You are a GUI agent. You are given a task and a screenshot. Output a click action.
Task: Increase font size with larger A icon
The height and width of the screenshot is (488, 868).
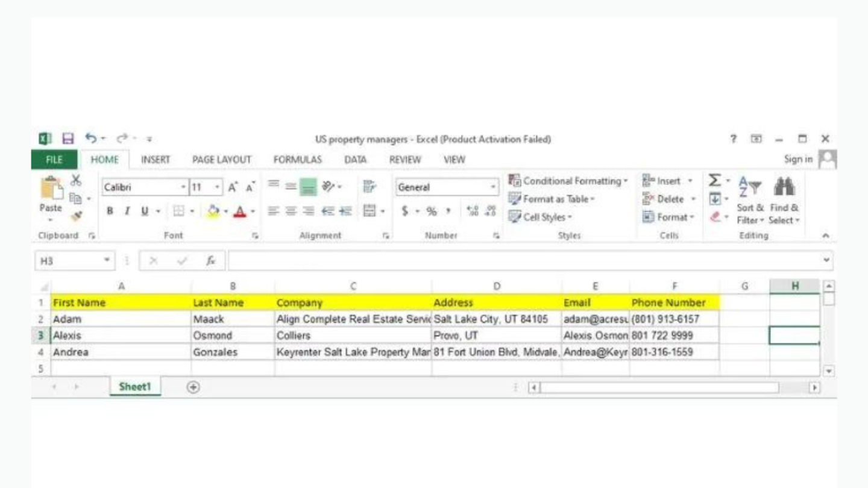233,187
